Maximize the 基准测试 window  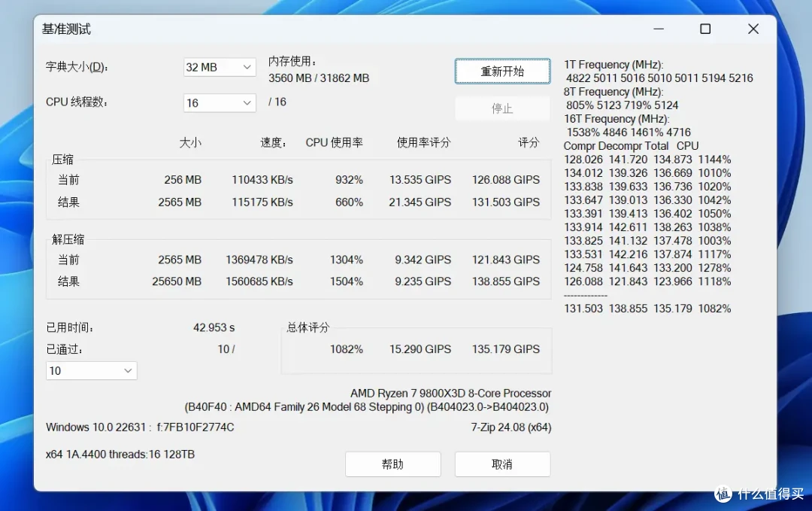coord(705,29)
